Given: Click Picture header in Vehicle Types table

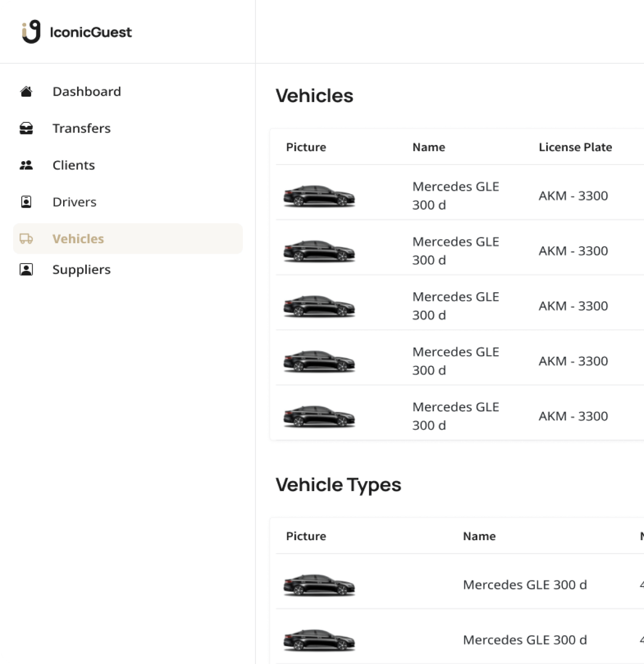Looking at the screenshot, I should pyautogui.click(x=306, y=536).
